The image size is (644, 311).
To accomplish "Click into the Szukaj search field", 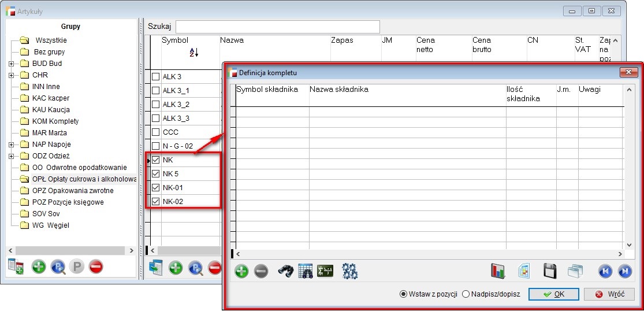I will click(x=277, y=27).
